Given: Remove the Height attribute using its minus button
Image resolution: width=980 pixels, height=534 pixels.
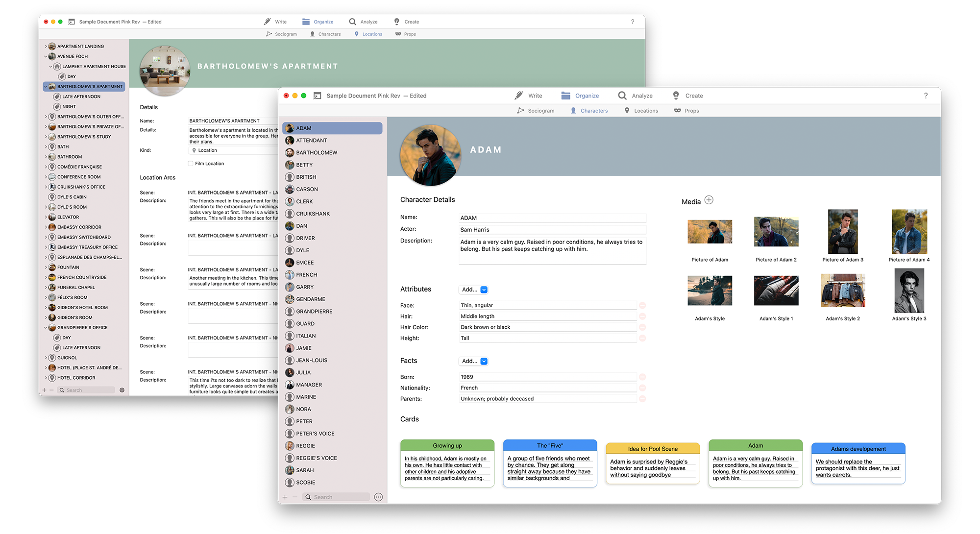Looking at the screenshot, I should click(642, 338).
